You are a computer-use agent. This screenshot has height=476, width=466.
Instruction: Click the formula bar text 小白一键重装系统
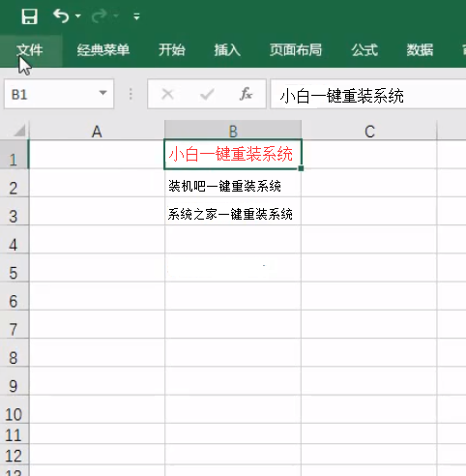tap(341, 96)
